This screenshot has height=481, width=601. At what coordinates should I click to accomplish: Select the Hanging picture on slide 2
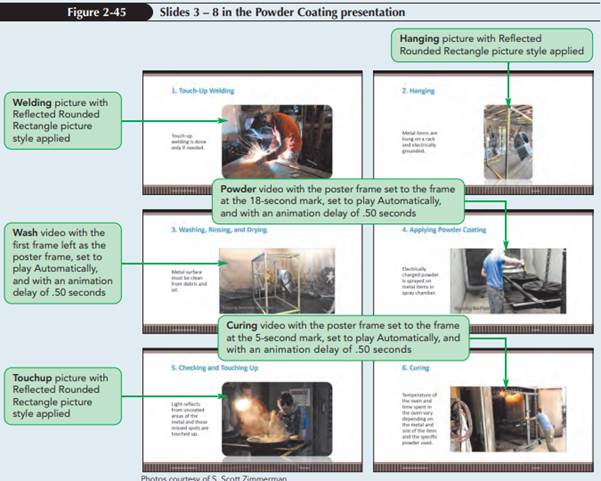pyautogui.click(x=508, y=142)
